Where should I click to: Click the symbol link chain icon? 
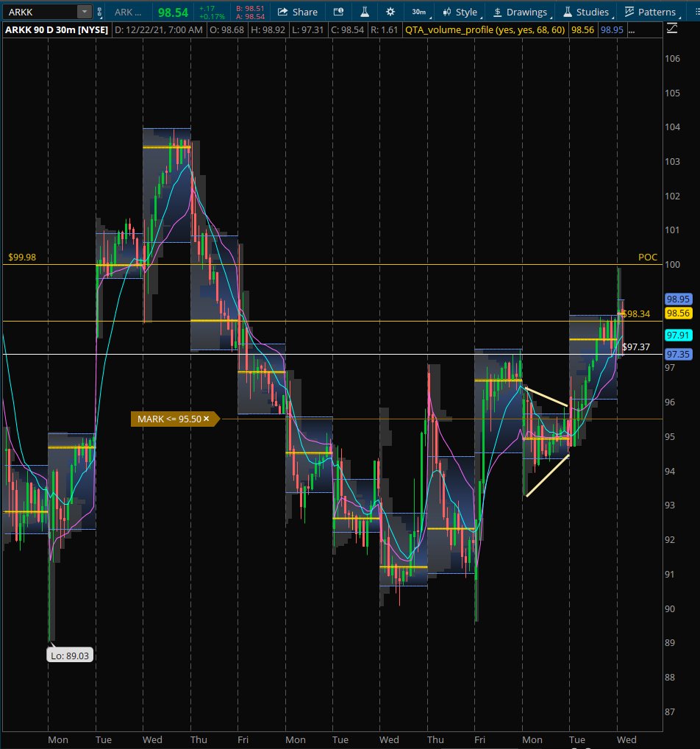pos(99,12)
